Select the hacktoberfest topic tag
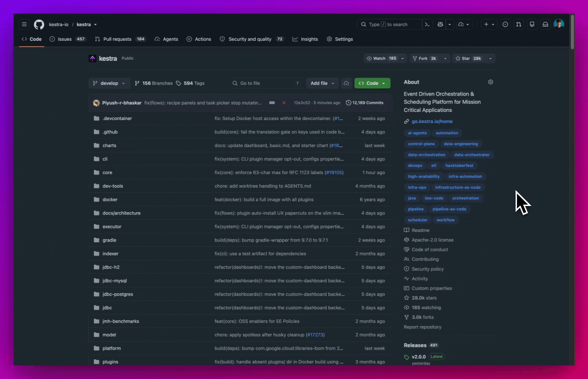 459,166
